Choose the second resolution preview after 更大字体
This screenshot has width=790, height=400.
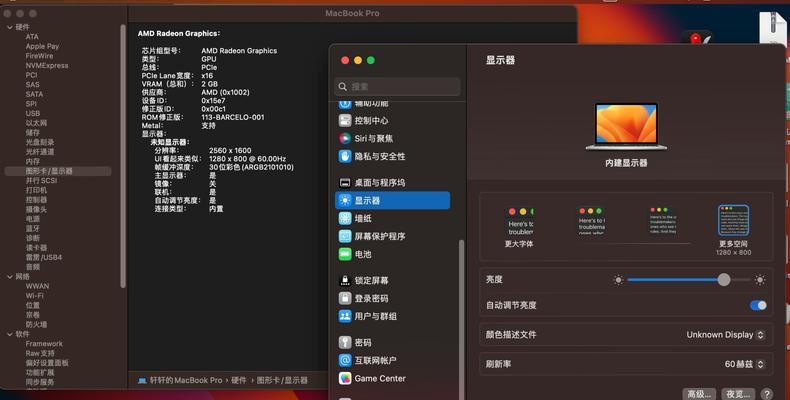pyautogui.click(x=591, y=221)
